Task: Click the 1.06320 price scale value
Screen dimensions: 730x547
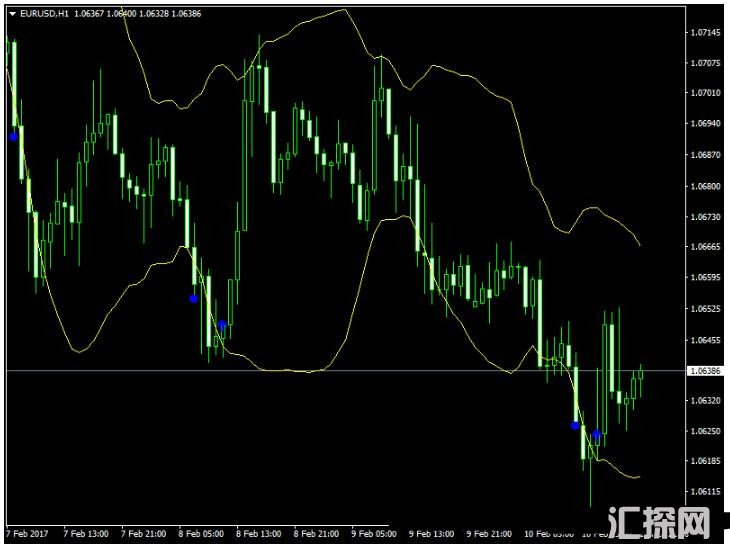Action: [x=705, y=400]
